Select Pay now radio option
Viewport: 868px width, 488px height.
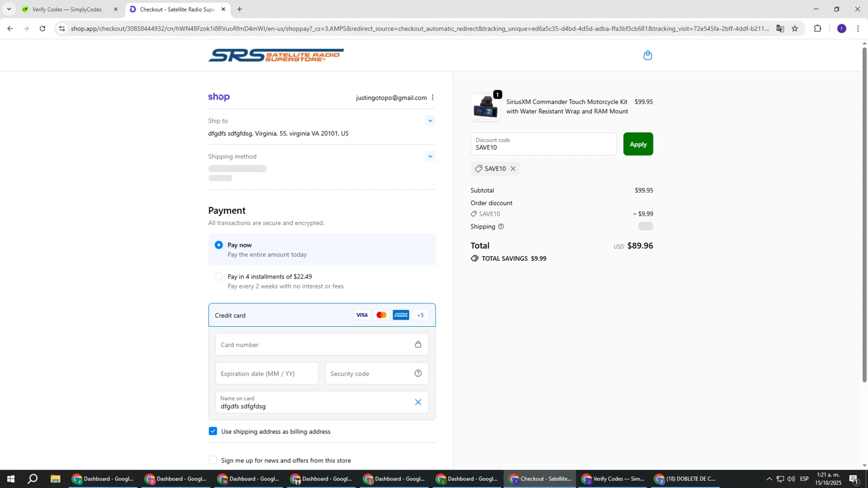[219, 245]
